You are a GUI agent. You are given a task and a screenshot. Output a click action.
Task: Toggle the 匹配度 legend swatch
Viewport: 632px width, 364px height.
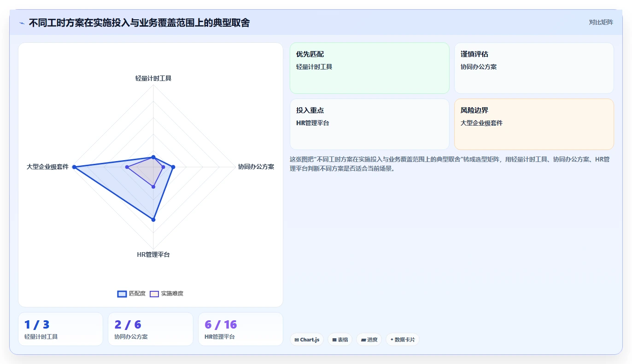(x=122, y=294)
